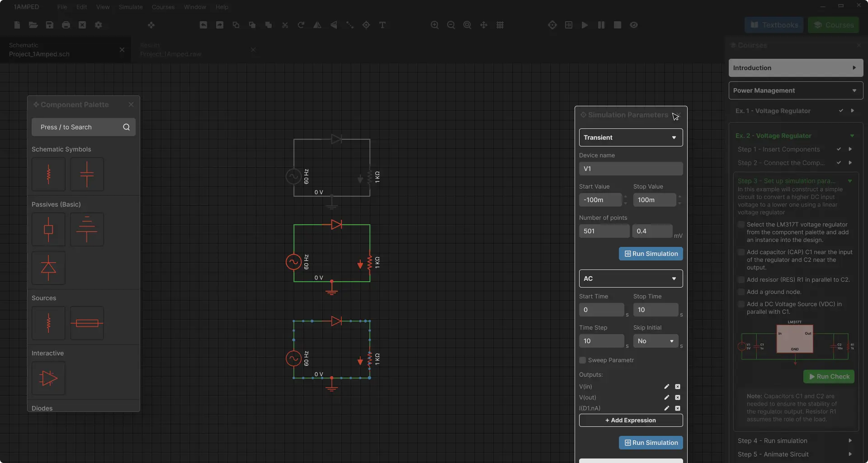
Task: Select the pan/move arrows tool
Action: click(484, 25)
